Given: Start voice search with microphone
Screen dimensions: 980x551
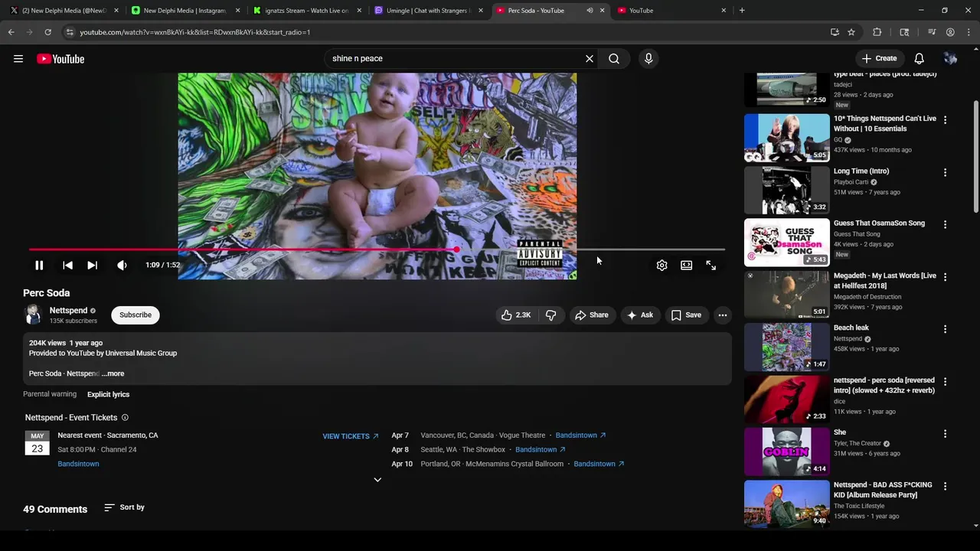Looking at the screenshot, I should (648, 59).
